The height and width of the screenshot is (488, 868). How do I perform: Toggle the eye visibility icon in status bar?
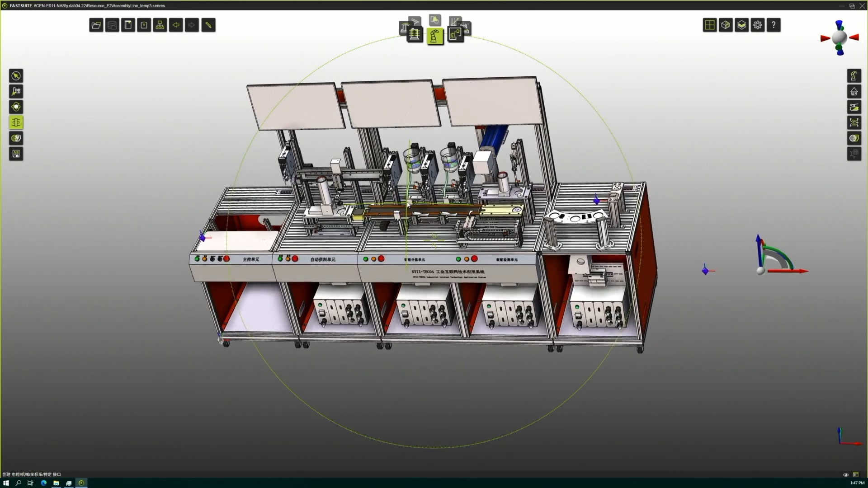(x=845, y=475)
